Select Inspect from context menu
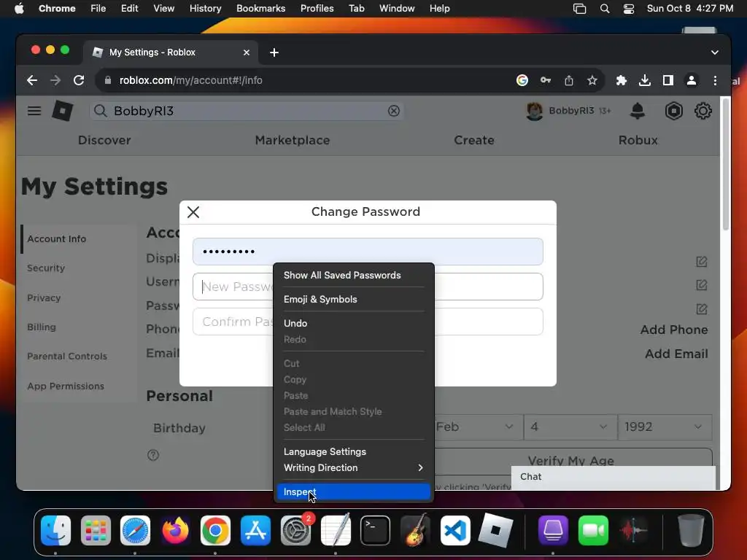Viewport: 747px width, 560px height. (353, 492)
